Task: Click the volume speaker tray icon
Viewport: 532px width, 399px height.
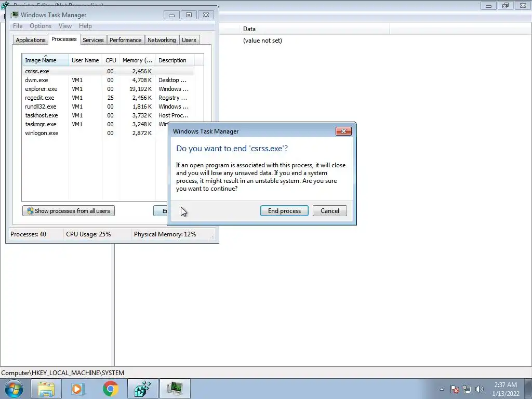Action: pos(479,389)
